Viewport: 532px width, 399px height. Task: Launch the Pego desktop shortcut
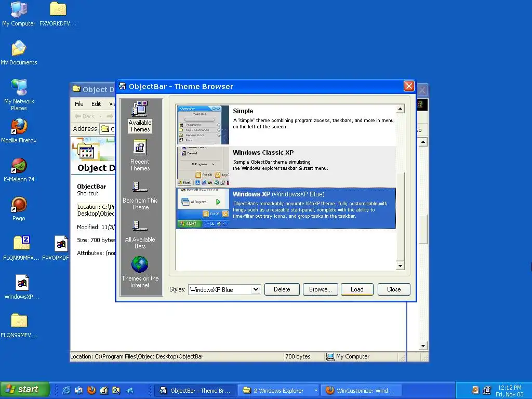(19, 209)
